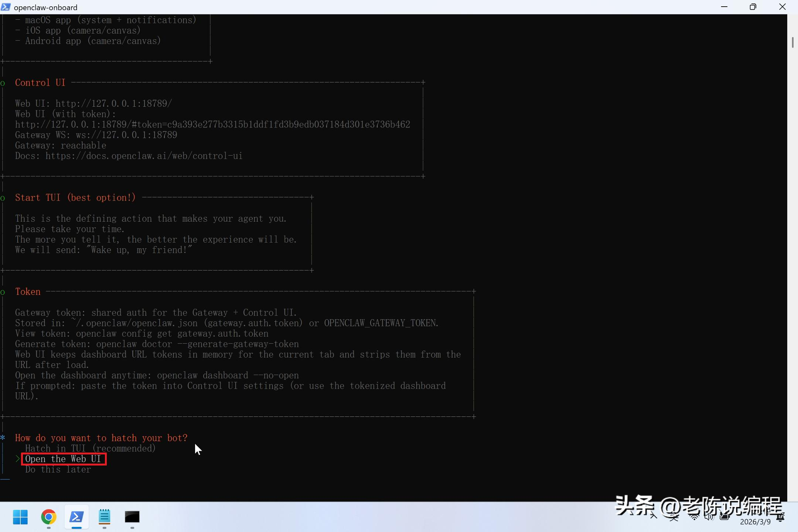Image resolution: width=798 pixels, height=532 pixels.
Task: Show hidden system tray icons chevron
Action: click(x=654, y=516)
